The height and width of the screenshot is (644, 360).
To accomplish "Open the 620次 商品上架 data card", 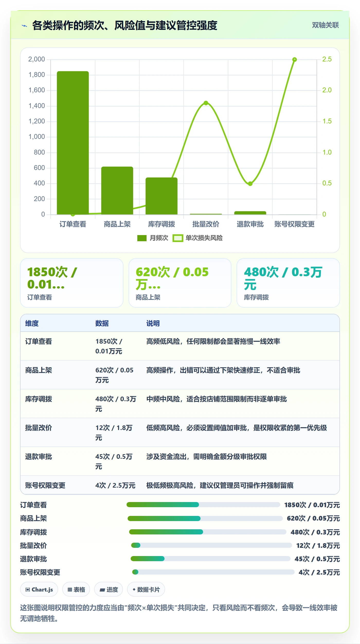I will coord(180,283).
